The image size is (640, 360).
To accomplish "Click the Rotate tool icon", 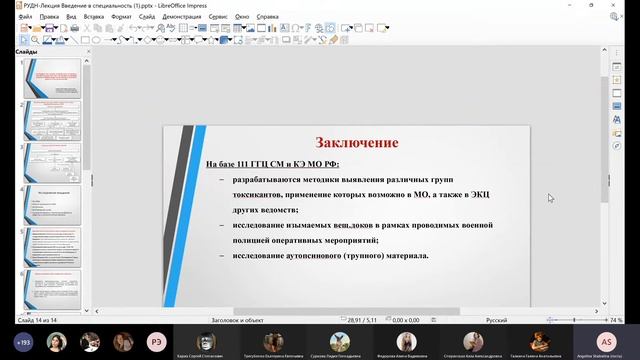I will click(x=238, y=40).
